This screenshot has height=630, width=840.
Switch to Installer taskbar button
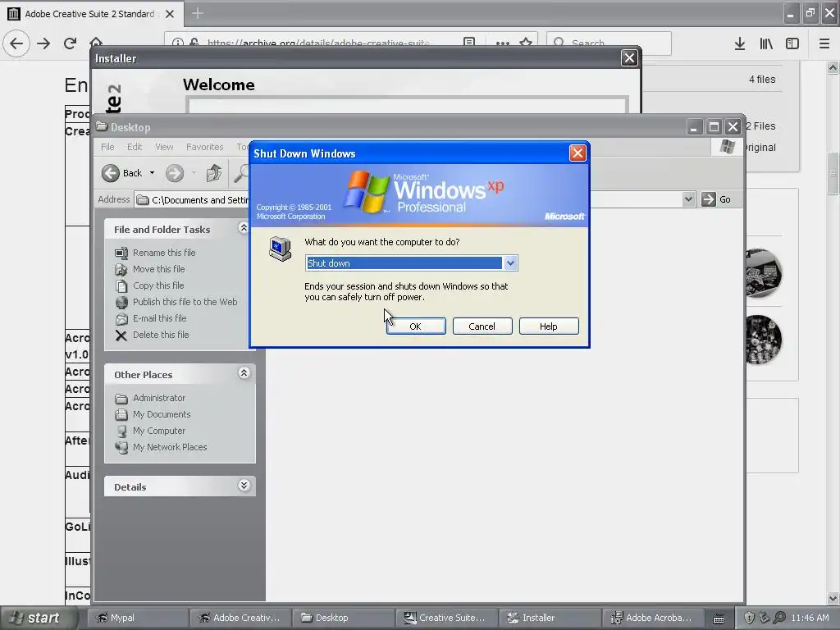(552, 618)
